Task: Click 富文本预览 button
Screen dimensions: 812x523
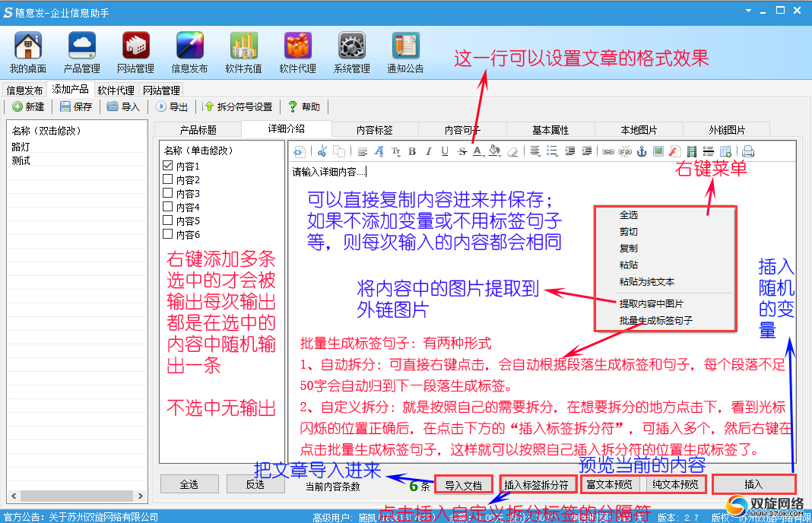Action: coord(610,484)
